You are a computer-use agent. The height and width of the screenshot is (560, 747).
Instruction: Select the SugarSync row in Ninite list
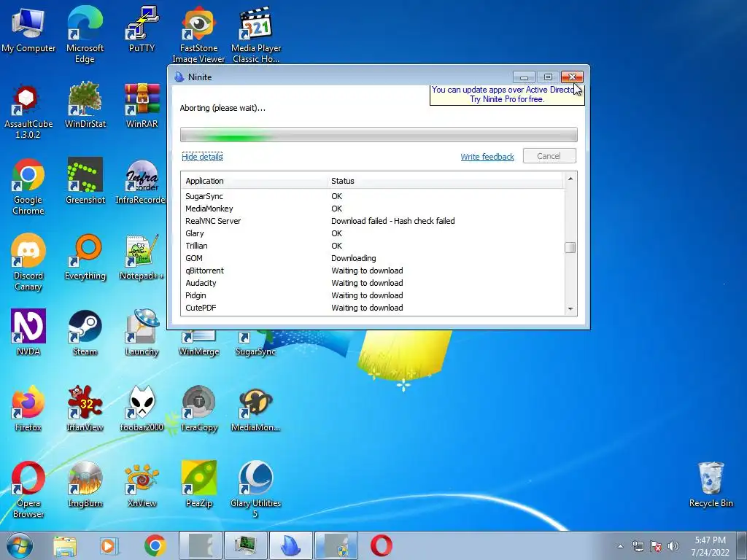(373, 196)
